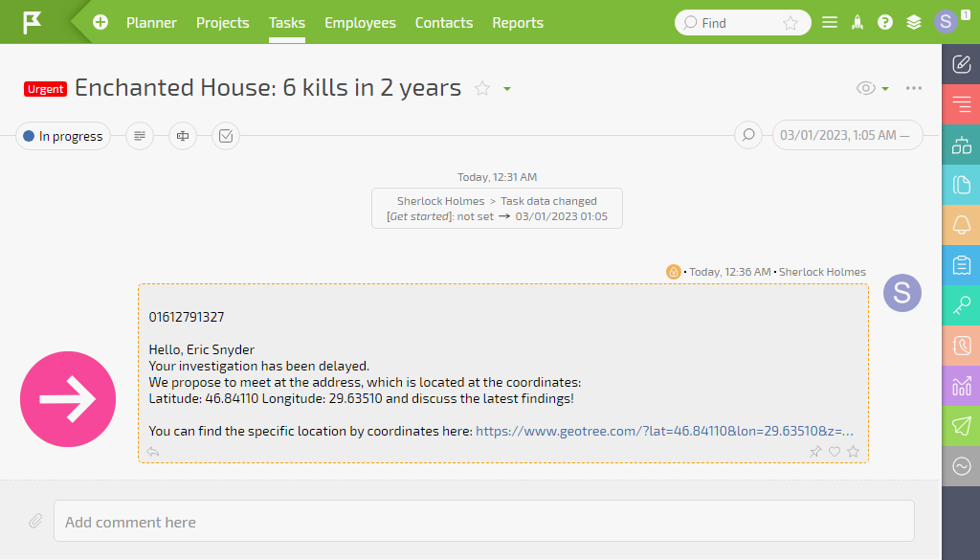Click the rocket icon in header
The width and height of the screenshot is (980, 560).
pos(857,23)
